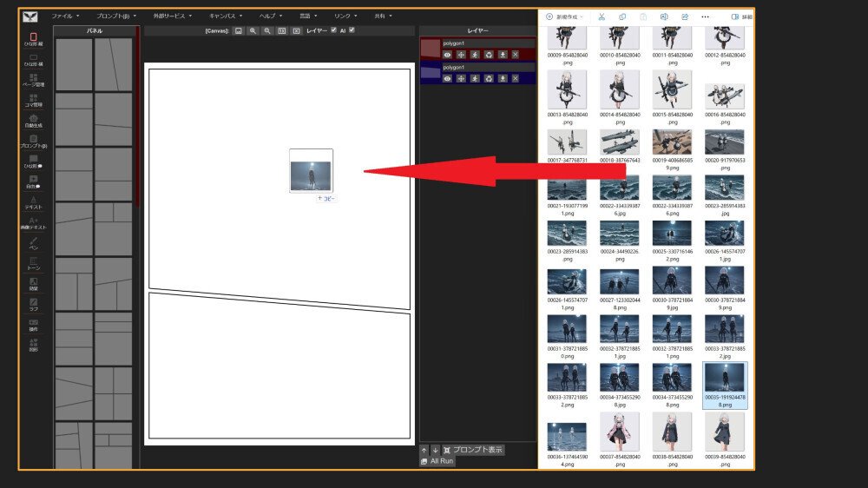Open the プロンプト(β) menu in top bar
Image resolution: width=868 pixels, height=488 pixels.
click(x=116, y=16)
